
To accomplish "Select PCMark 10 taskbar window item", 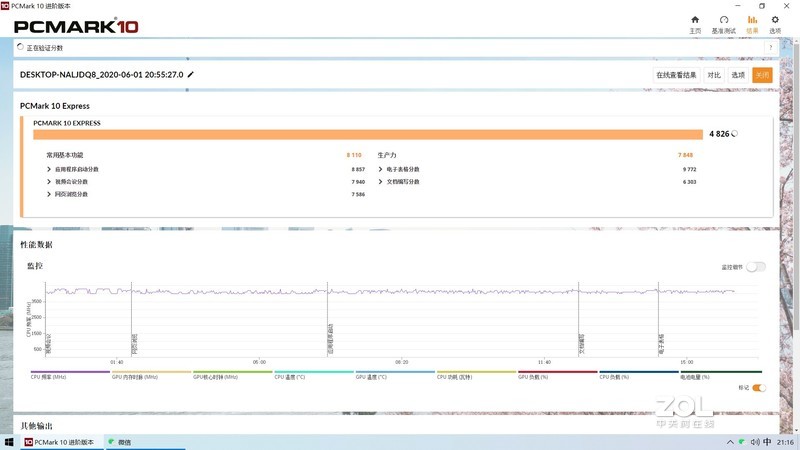I will [x=59, y=441].
